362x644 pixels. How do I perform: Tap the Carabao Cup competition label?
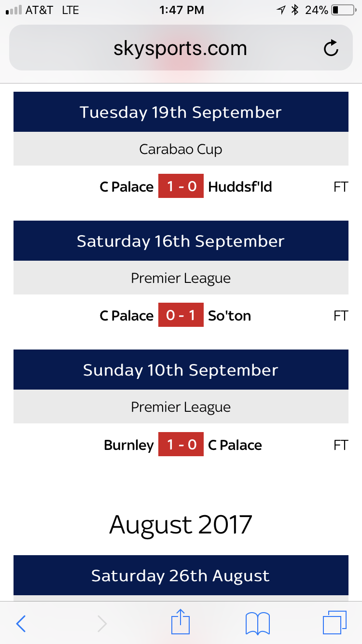tap(181, 149)
